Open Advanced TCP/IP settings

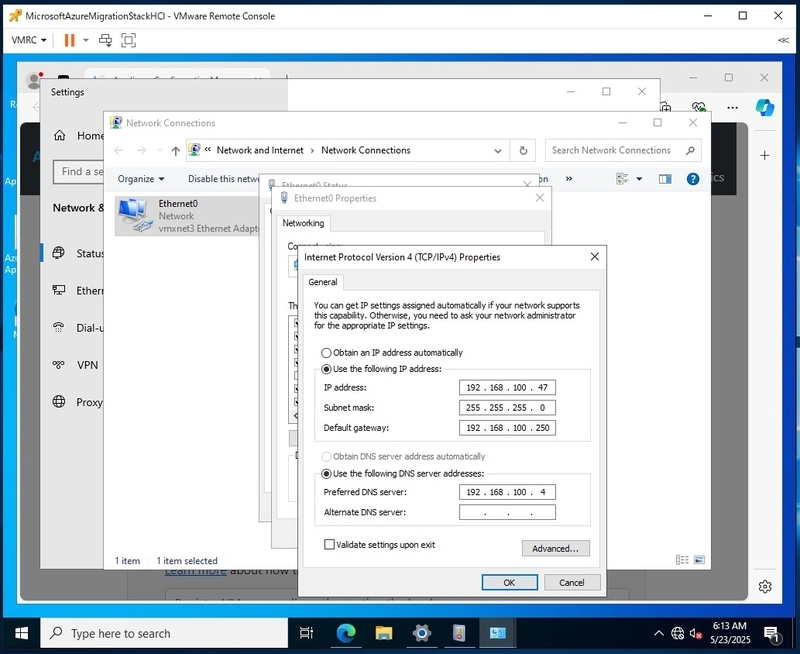556,548
